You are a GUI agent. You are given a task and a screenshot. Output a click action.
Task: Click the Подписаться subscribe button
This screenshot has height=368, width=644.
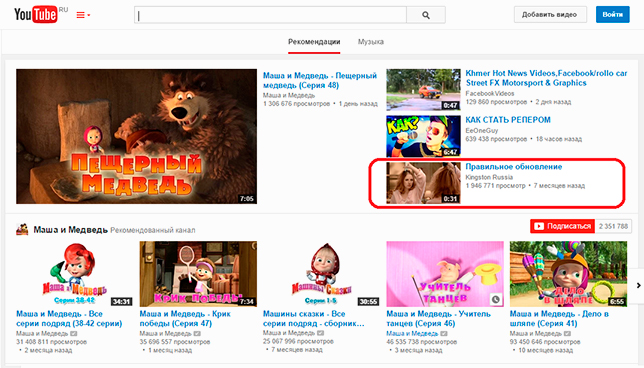coord(562,226)
